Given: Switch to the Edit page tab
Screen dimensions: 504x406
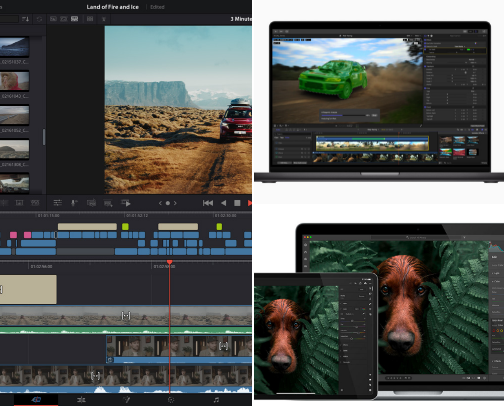Looking at the screenshot, I should tap(81, 400).
